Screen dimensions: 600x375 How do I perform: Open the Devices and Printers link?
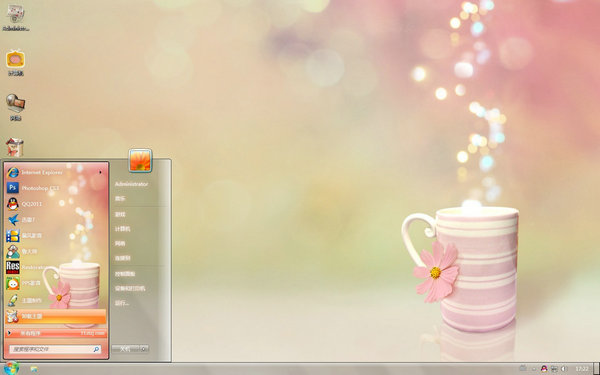[130, 289]
